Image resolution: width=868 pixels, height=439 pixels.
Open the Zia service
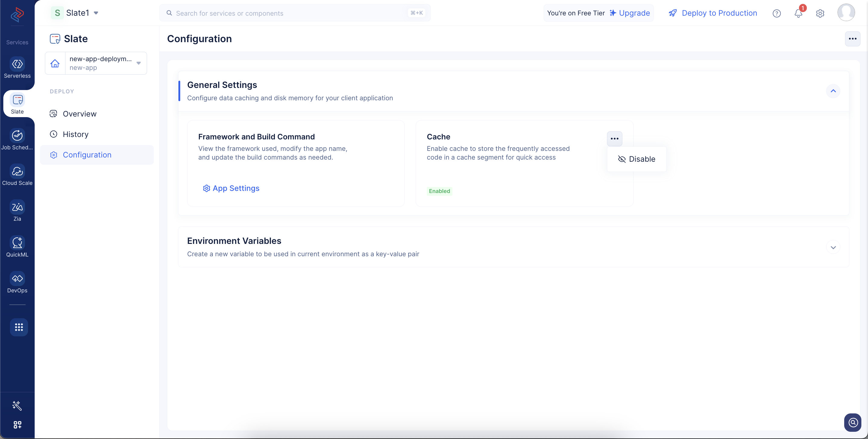[17, 211]
